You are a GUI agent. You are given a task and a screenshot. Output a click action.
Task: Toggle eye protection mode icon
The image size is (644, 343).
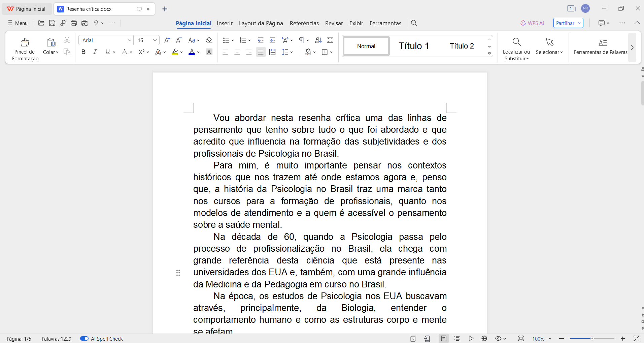pyautogui.click(x=499, y=339)
